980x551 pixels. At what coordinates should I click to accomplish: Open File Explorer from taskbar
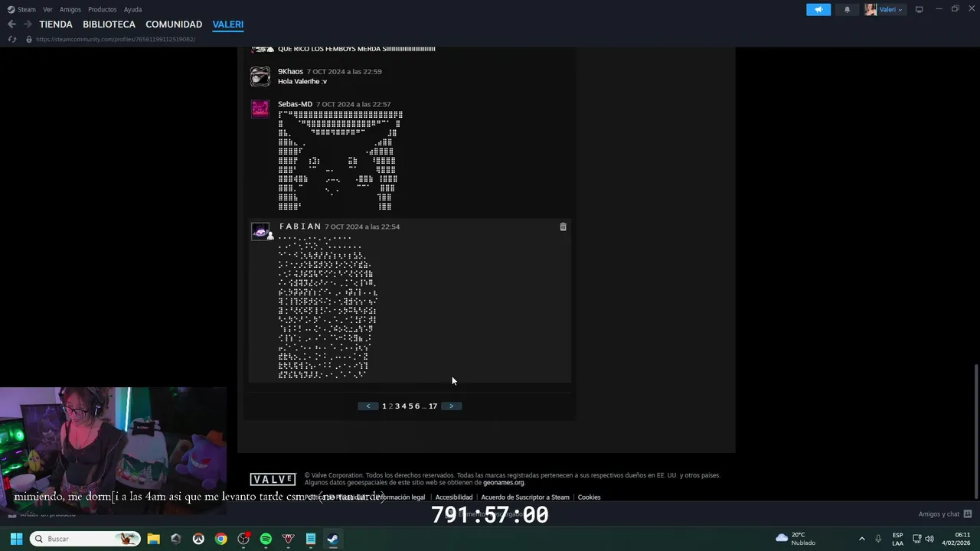(153, 539)
